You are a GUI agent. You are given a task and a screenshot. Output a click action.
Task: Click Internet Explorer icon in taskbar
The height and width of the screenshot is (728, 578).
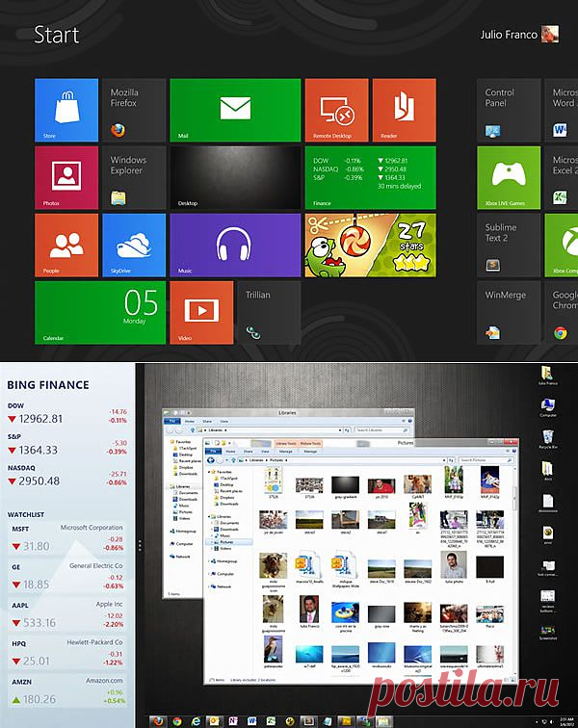pos(196,721)
